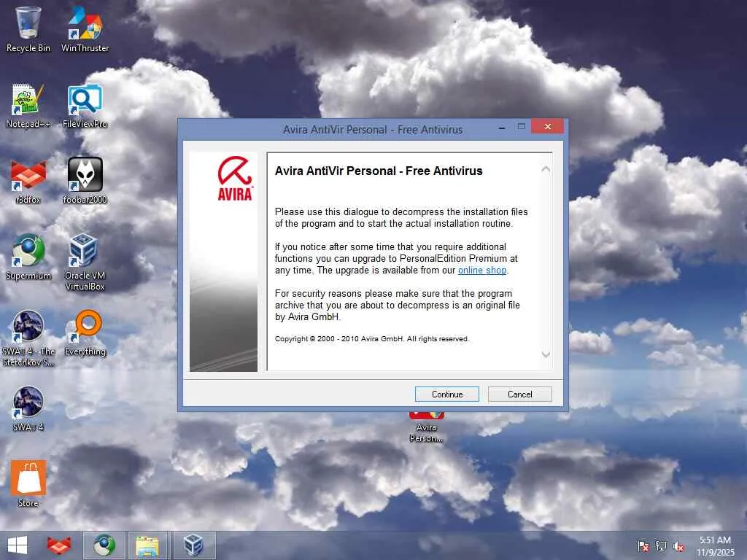
Task: Select the Notepad++ desktop shortcut
Action: point(28,106)
